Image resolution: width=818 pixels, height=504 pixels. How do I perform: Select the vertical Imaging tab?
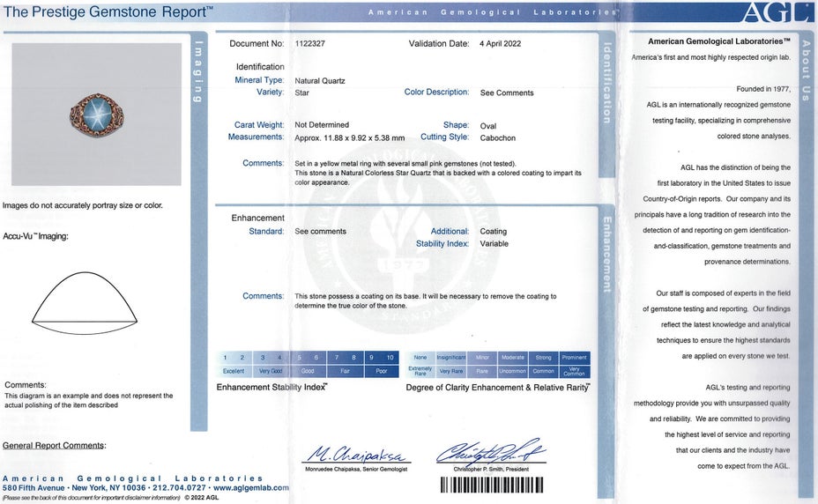198,70
